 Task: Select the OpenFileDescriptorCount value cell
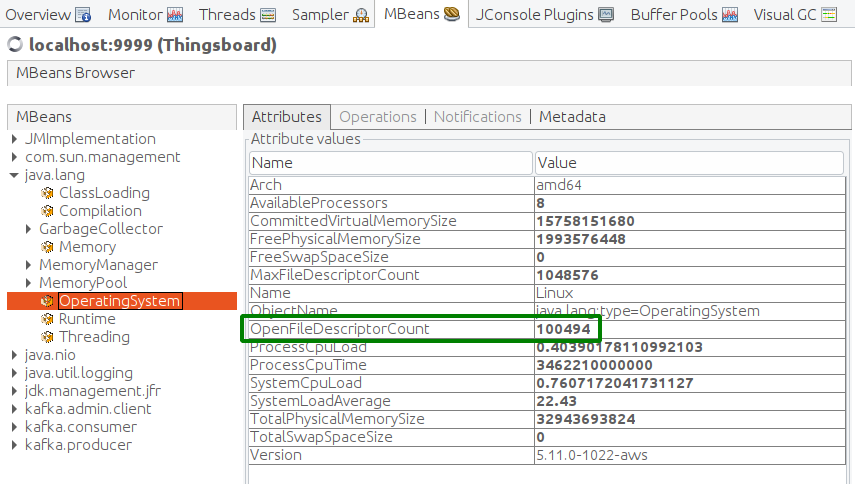point(568,329)
